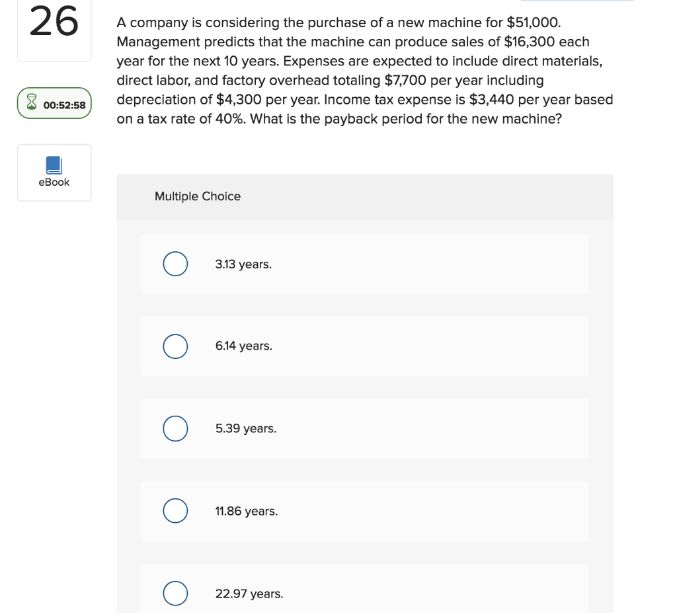Click the timer pill showing 00:52:58
Screen dimensions: 677x616
tap(54, 103)
